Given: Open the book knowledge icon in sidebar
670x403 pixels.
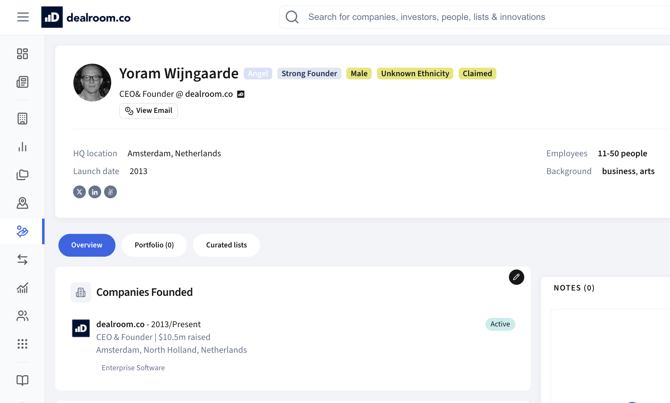Looking at the screenshot, I should [22, 380].
